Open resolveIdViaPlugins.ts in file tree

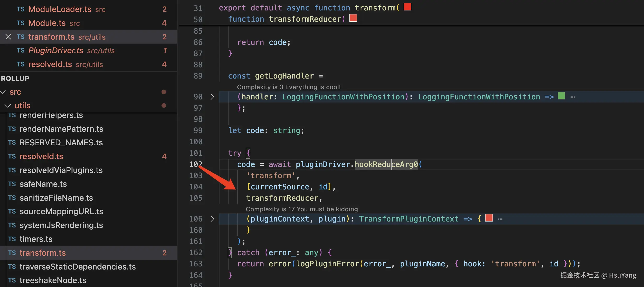click(61, 170)
